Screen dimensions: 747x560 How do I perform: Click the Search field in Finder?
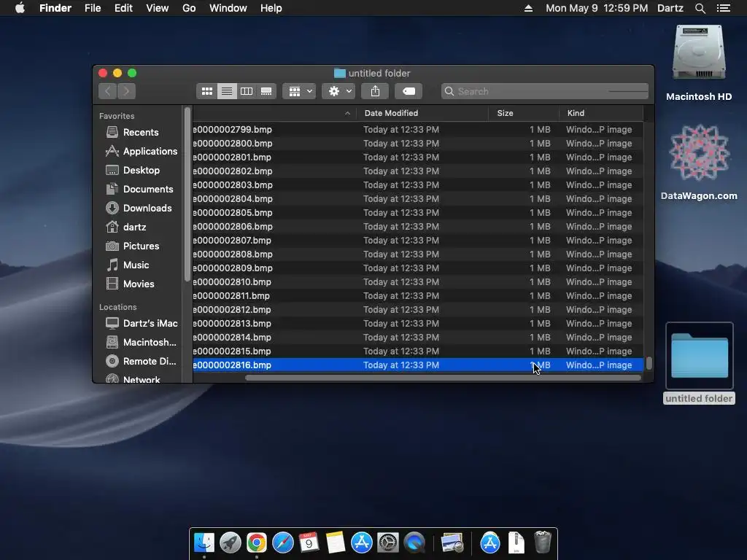(x=544, y=91)
